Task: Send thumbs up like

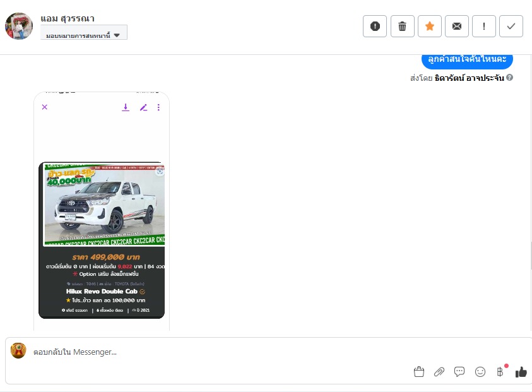Action: [x=521, y=372]
